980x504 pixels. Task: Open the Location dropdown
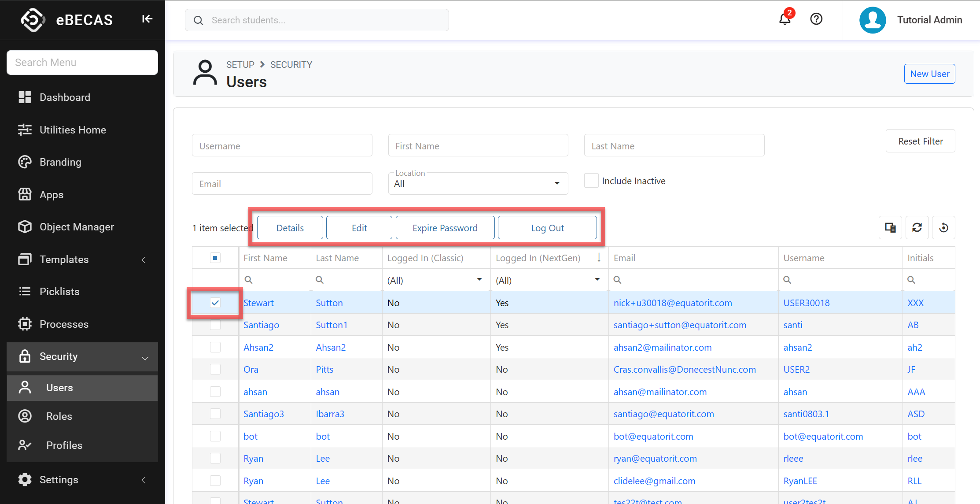tap(478, 184)
